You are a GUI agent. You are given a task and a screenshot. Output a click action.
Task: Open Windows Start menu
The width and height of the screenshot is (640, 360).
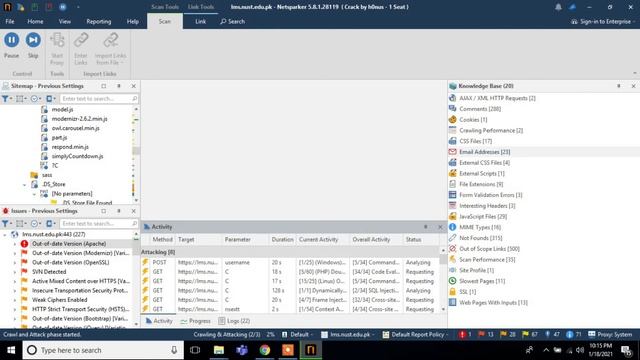point(11,350)
